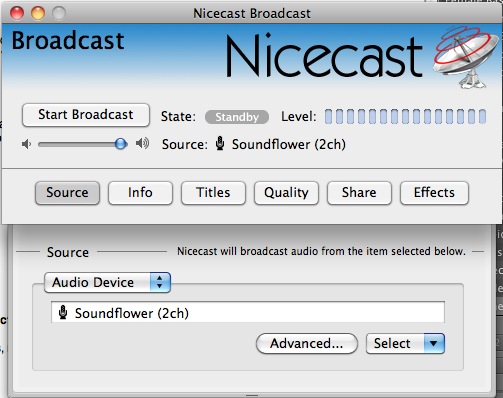Click the Start Broadcast button
Image resolution: width=503 pixels, height=398 pixels.
86,115
